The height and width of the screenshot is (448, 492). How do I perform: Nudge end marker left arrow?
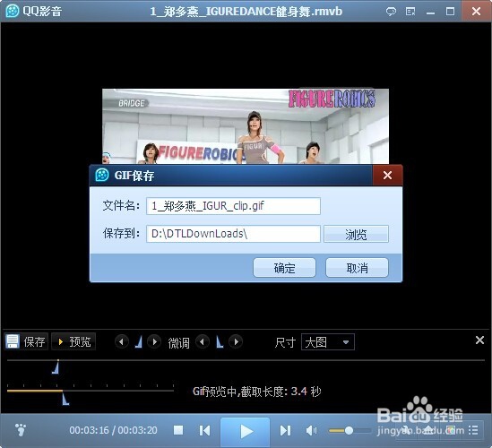(x=203, y=341)
